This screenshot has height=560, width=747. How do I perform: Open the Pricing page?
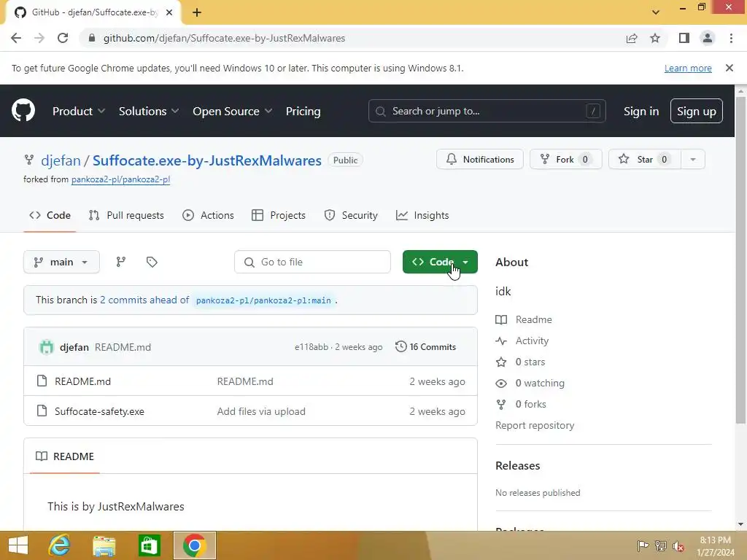pyautogui.click(x=303, y=112)
